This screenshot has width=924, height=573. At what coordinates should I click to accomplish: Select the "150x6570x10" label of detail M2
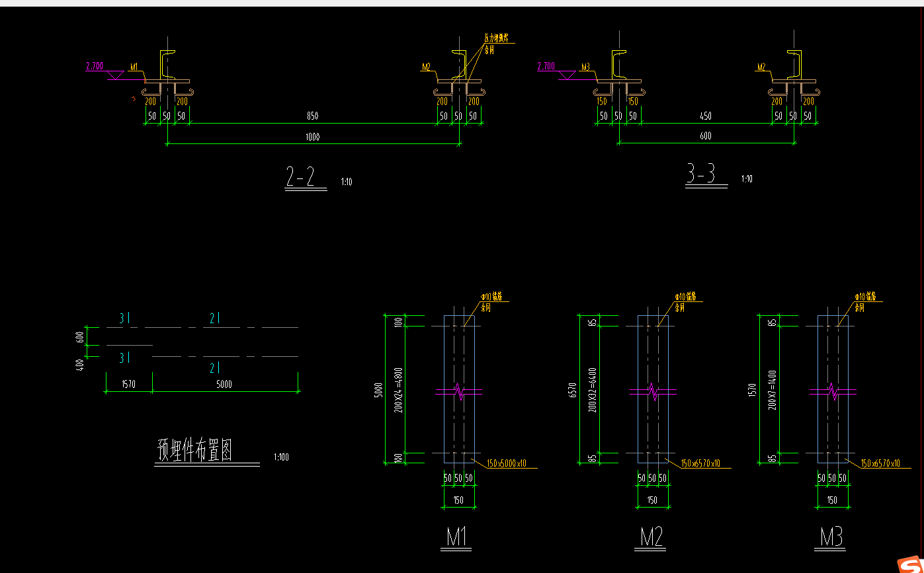[701, 464]
